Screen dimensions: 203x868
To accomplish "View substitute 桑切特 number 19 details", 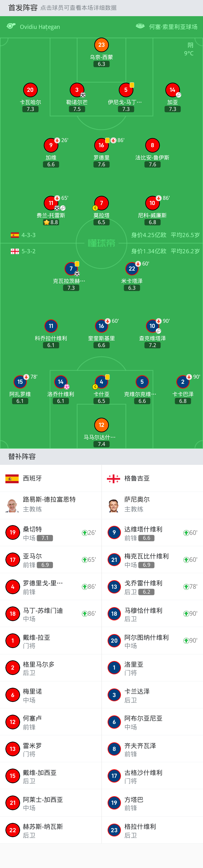I will pyautogui.click(x=51, y=532).
